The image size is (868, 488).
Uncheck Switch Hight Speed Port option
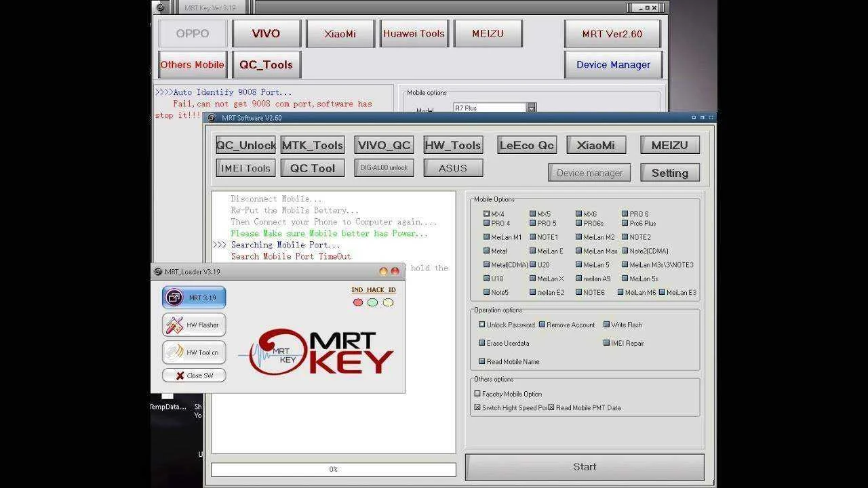coord(477,407)
